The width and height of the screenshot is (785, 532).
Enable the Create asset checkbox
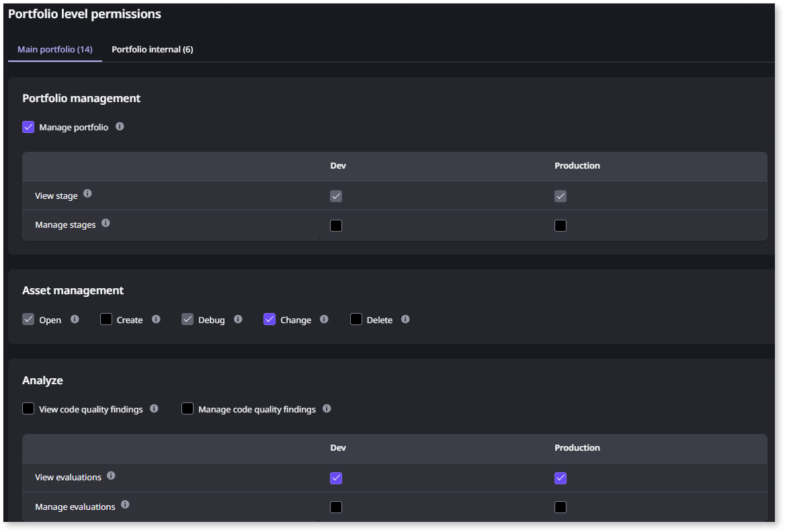tap(106, 319)
